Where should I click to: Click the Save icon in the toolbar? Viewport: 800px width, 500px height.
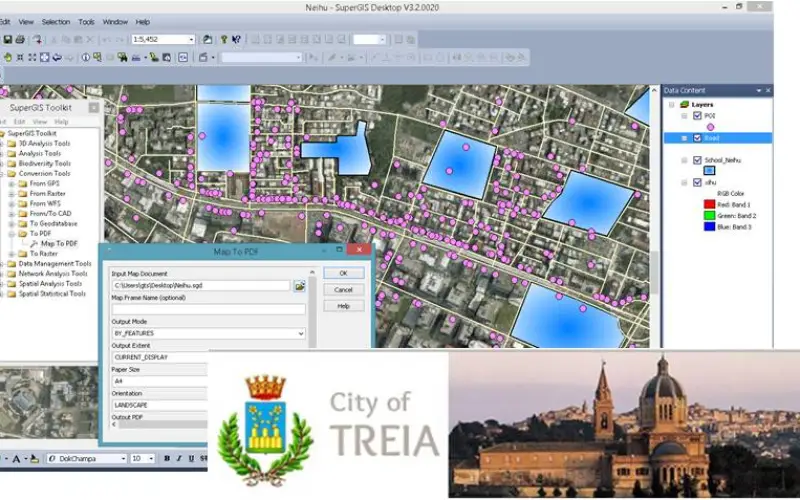pos(8,39)
